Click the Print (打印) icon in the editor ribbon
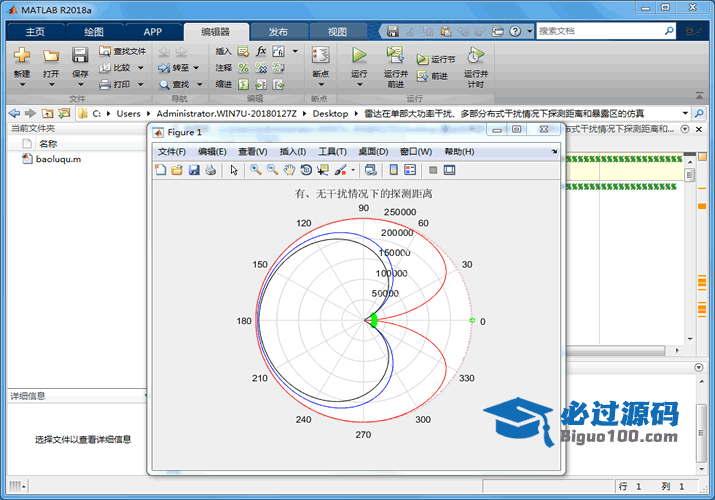 [x=105, y=84]
